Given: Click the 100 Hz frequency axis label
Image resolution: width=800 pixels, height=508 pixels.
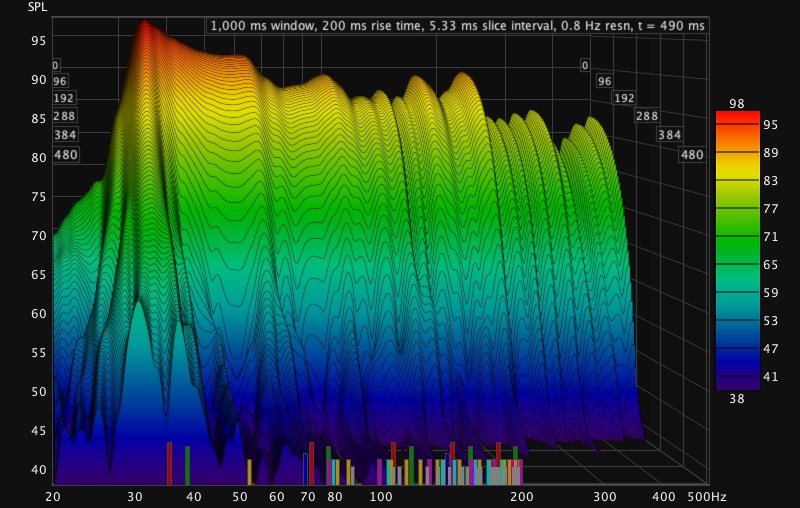Looking at the screenshot, I should [x=381, y=496].
